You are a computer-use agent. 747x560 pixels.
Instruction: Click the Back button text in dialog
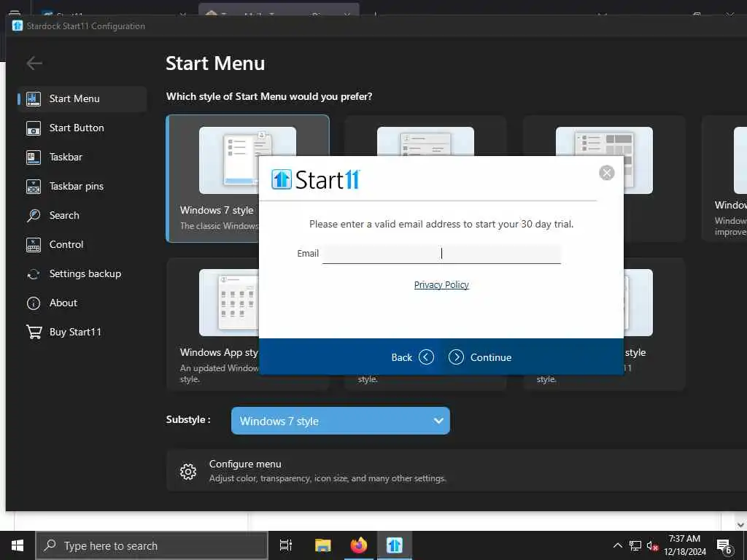(x=402, y=357)
